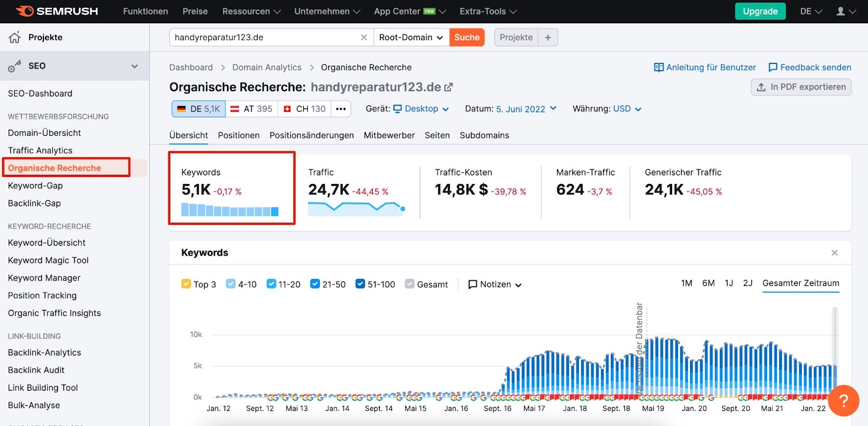Open the orange help chat button
This screenshot has width=868, height=426.
click(844, 400)
